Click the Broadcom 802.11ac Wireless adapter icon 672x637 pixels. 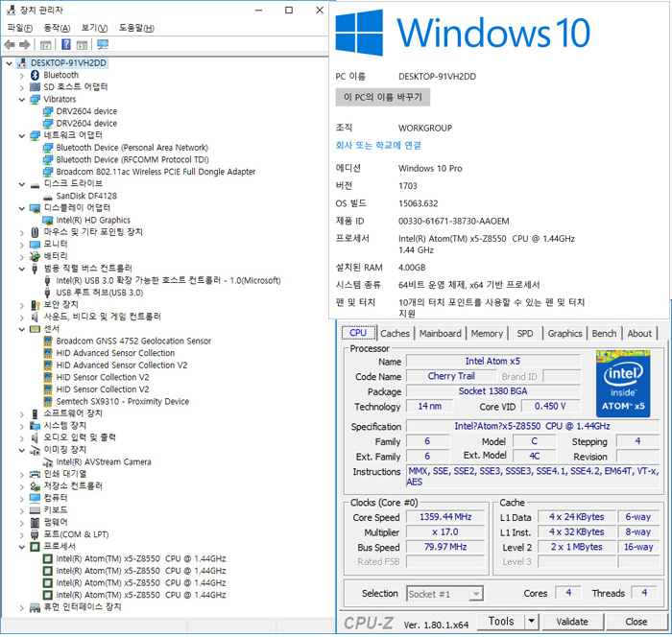pyautogui.click(x=48, y=172)
